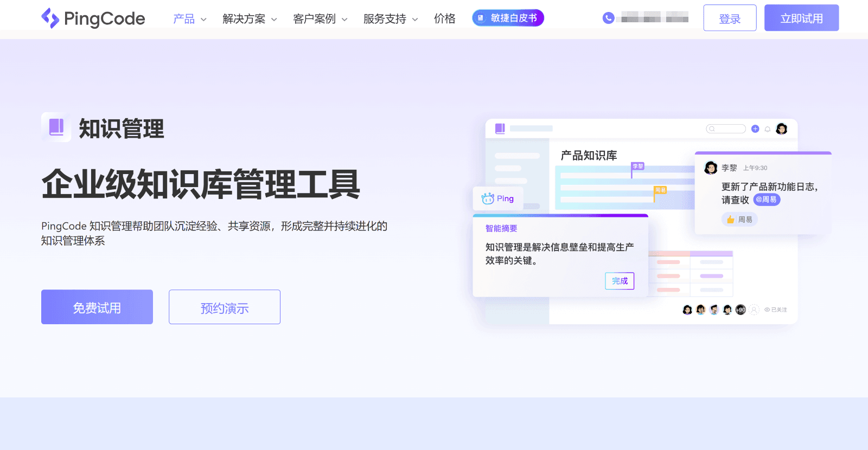The image size is (868, 450).
Task: Go to the 价格 page
Action: coord(445,19)
